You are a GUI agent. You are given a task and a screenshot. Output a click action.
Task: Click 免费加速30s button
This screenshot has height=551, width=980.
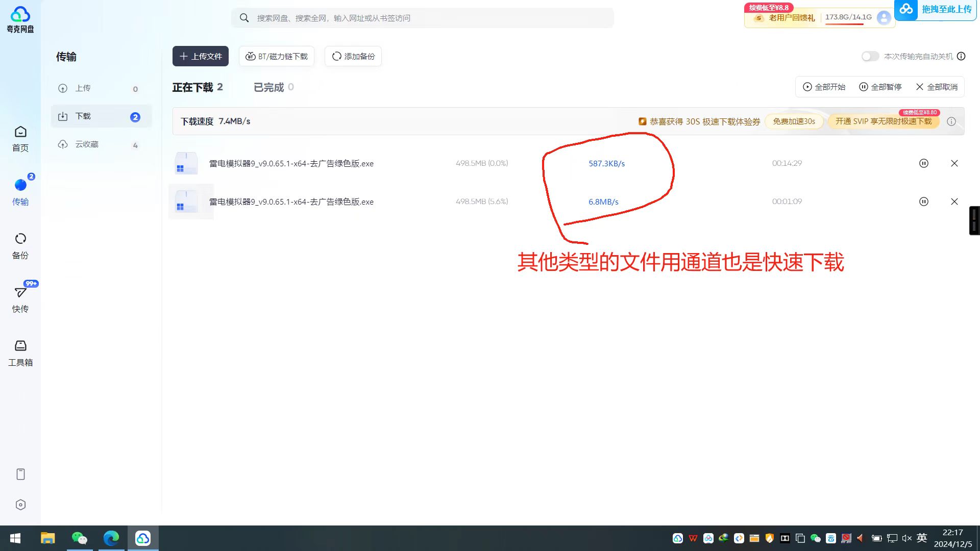pos(793,121)
